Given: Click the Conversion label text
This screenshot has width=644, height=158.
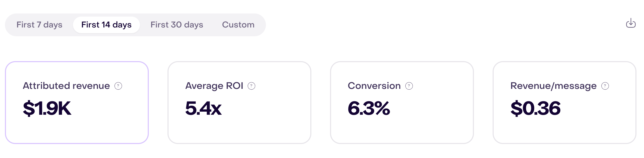Looking at the screenshot, I should (x=374, y=86).
